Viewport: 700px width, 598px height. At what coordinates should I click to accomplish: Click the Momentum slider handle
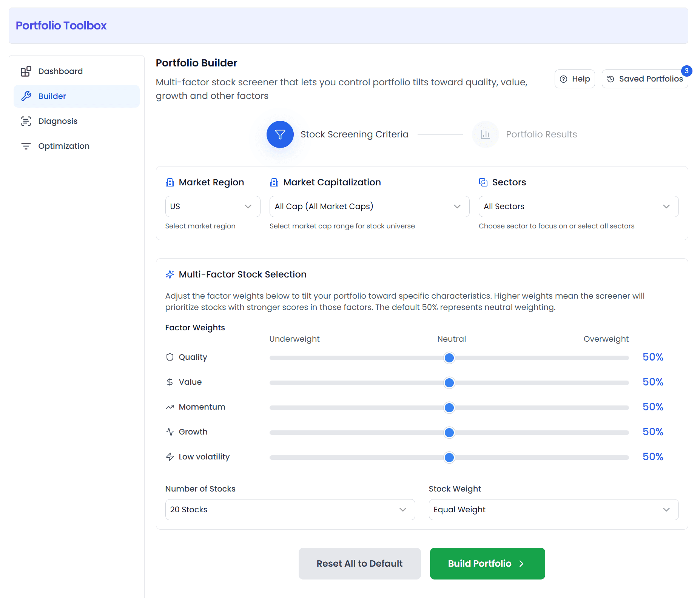449,408
